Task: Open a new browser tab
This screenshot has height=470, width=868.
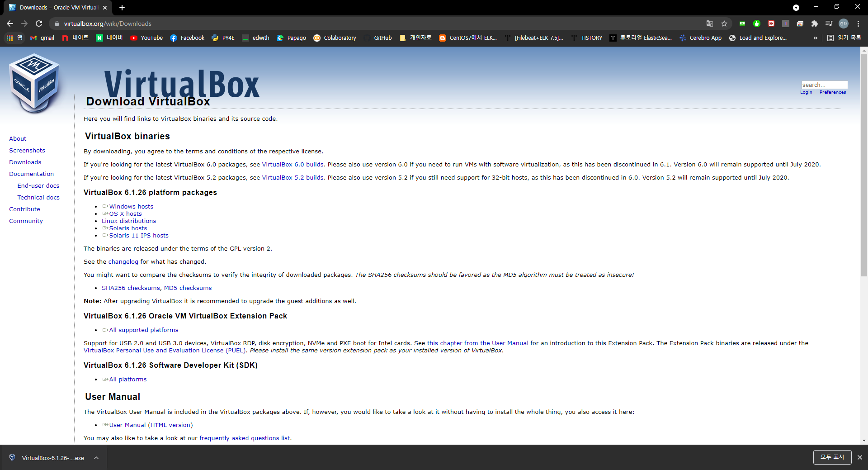Action: point(122,8)
